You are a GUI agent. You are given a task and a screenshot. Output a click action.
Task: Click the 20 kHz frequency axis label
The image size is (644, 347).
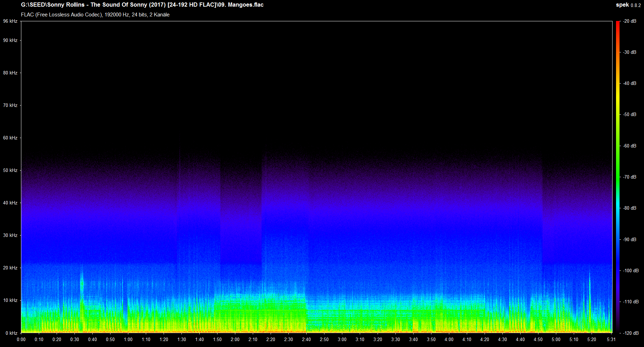point(10,268)
